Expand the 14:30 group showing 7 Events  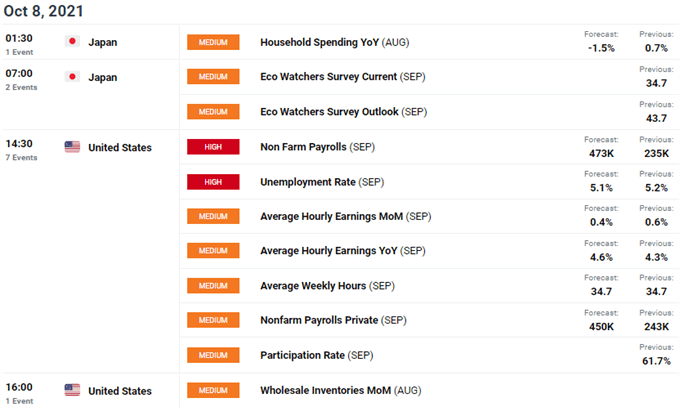coord(21,149)
